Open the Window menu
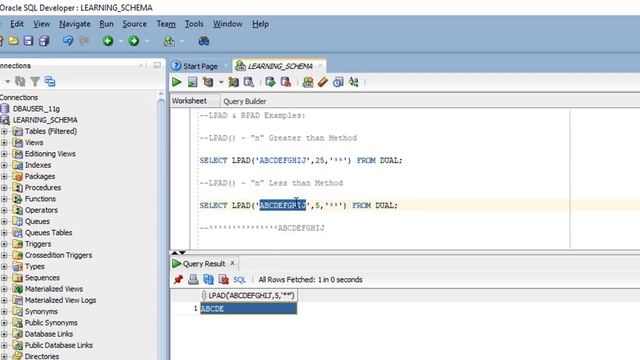Image resolution: width=640 pixels, height=360 pixels. coord(228,24)
